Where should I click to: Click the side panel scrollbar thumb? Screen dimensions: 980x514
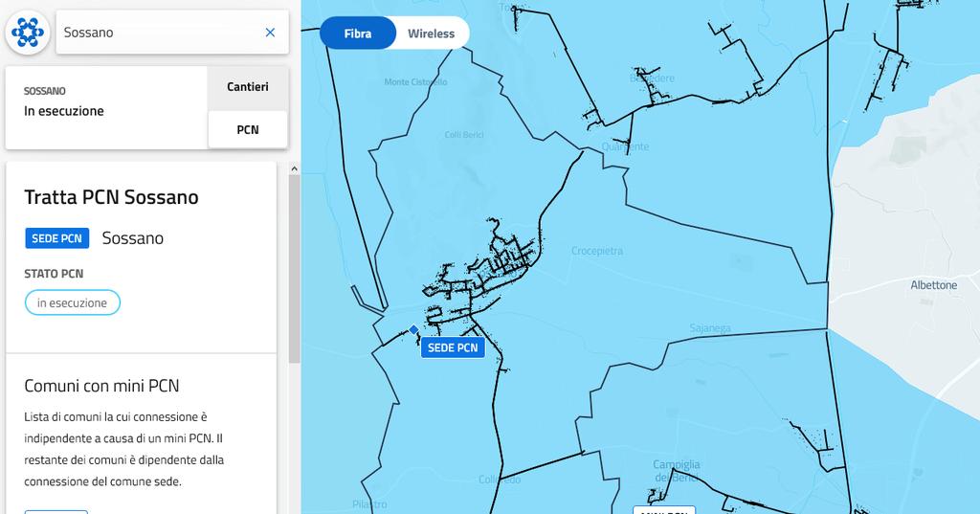pyautogui.click(x=295, y=268)
